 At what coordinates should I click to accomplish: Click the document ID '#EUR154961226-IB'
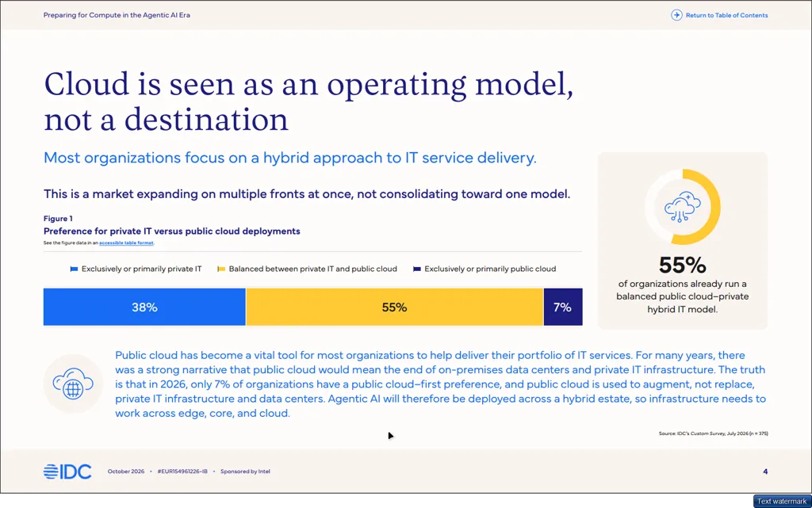coord(182,472)
